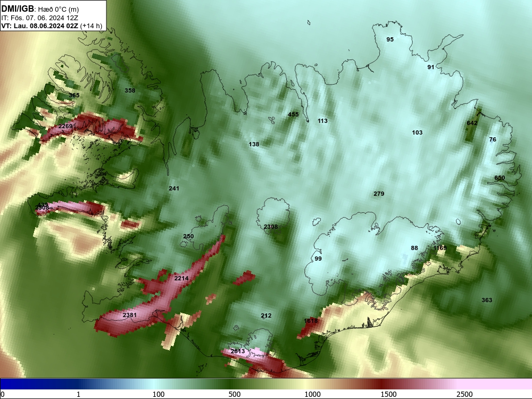
Task: Click the map value 76
Action: [493, 139]
